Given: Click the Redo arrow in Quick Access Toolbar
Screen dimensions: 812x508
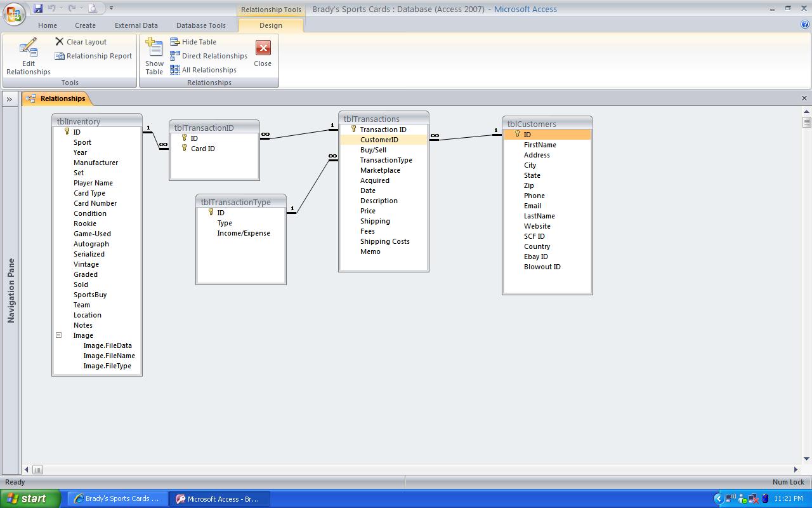Looking at the screenshot, I should (72, 8).
